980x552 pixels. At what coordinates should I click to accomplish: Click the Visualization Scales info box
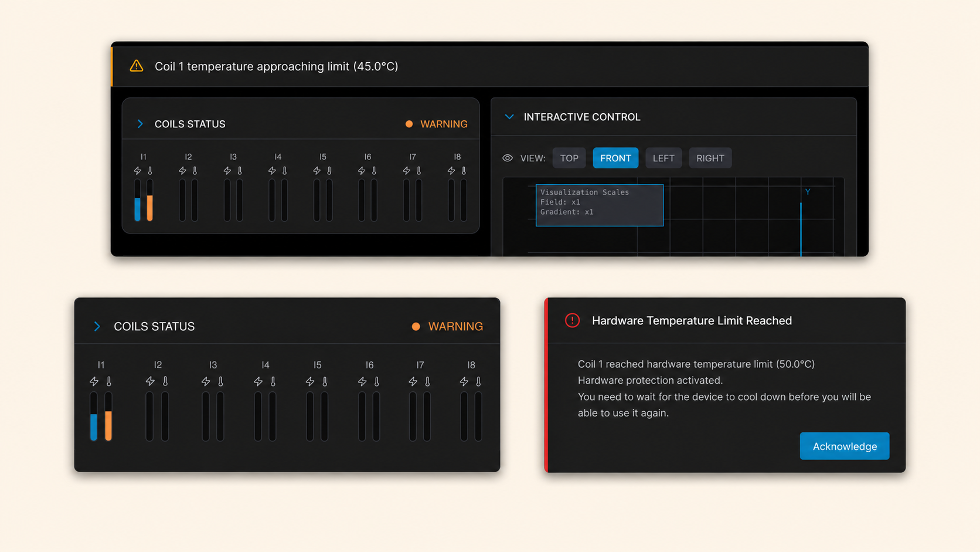(x=600, y=205)
